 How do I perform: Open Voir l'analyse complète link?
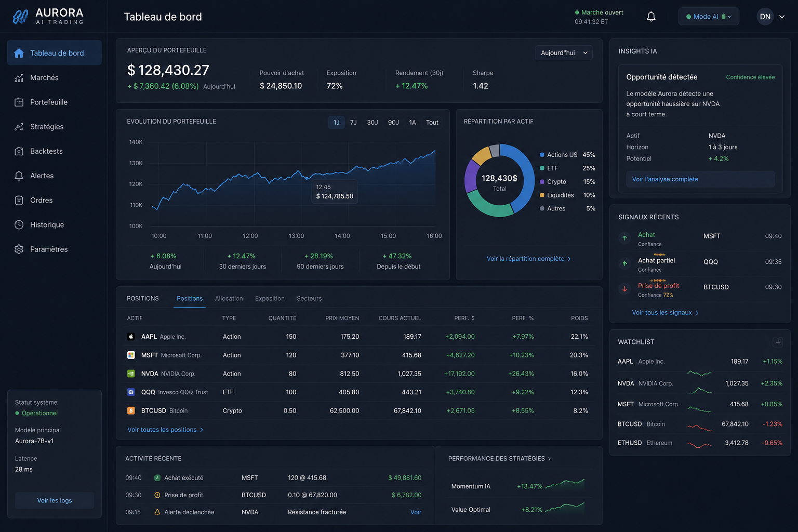(x=665, y=179)
